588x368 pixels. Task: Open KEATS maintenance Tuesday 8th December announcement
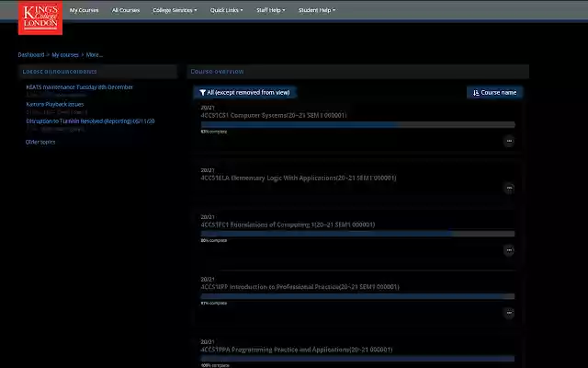[x=80, y=87]
